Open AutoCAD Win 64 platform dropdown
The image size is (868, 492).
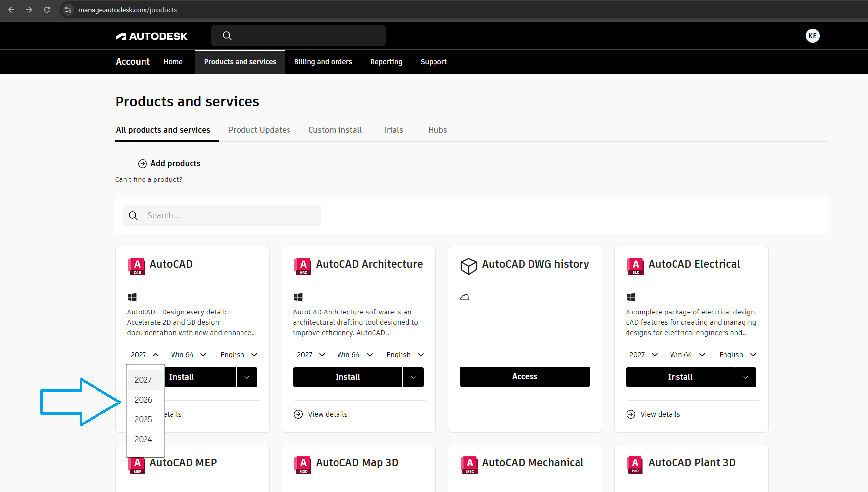[189, 355]
